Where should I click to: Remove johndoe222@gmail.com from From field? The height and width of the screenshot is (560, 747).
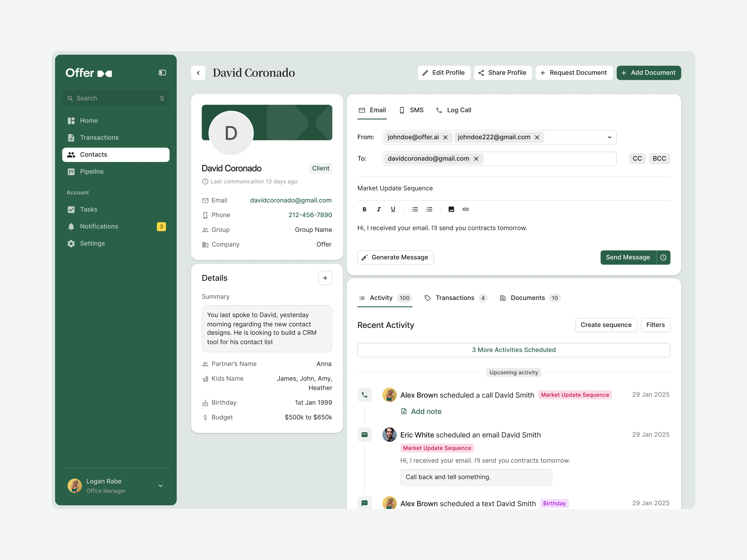click(537, 138)
